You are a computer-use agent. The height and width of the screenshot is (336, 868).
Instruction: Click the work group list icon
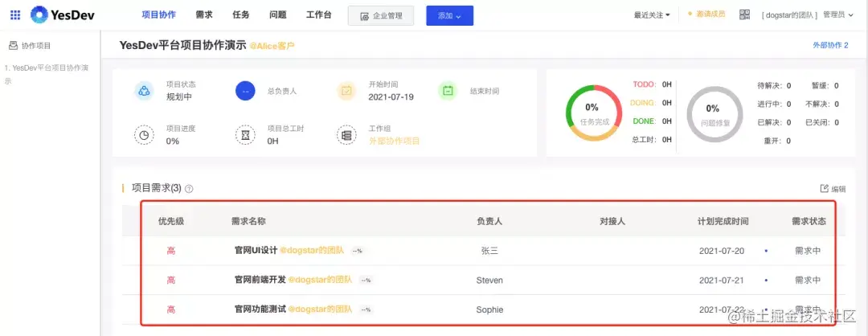tap(346, 134)
